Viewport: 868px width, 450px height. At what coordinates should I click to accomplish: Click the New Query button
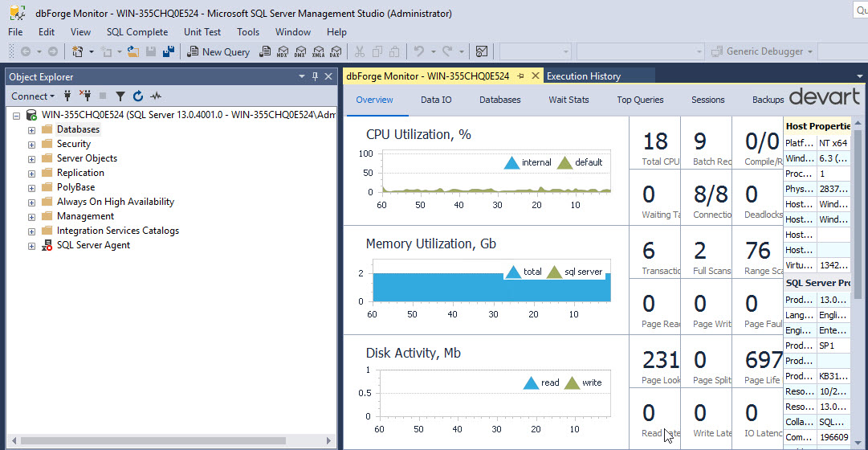pyautogui.click(x=218, y=52)
